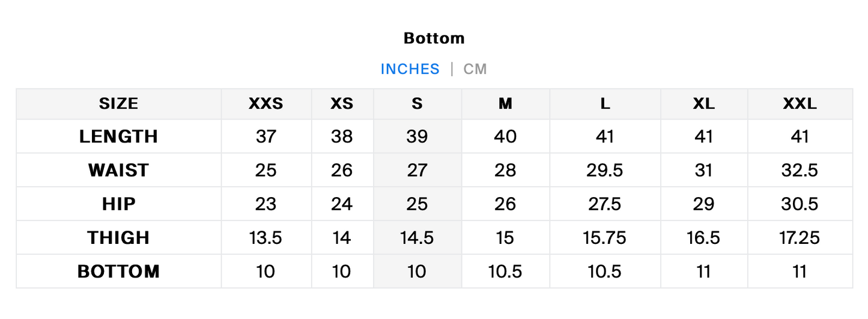Viewport: 868px width, 319px height.
Task: Select the INCHES unit option
Action: [x=410, y=69]
